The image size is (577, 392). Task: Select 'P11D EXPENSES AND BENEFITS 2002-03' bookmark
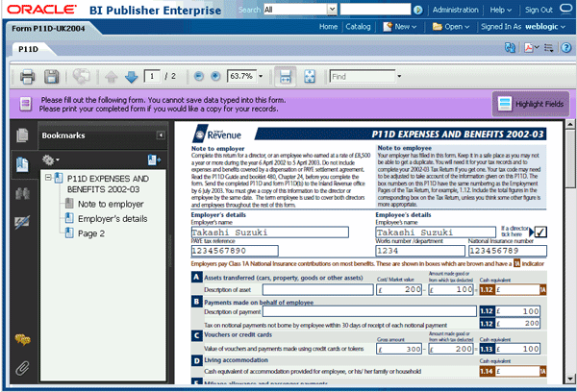(108, 184)
